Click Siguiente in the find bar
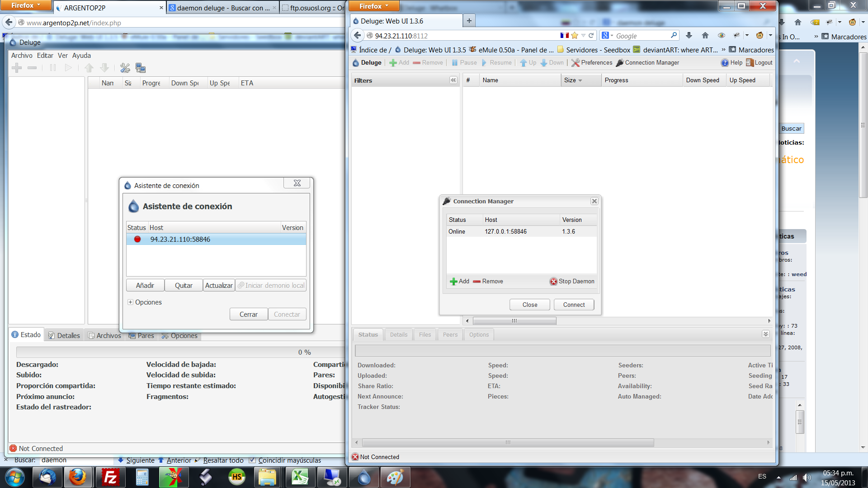The image size is (868, 488). pyautogui.click(x=136, y=460)
